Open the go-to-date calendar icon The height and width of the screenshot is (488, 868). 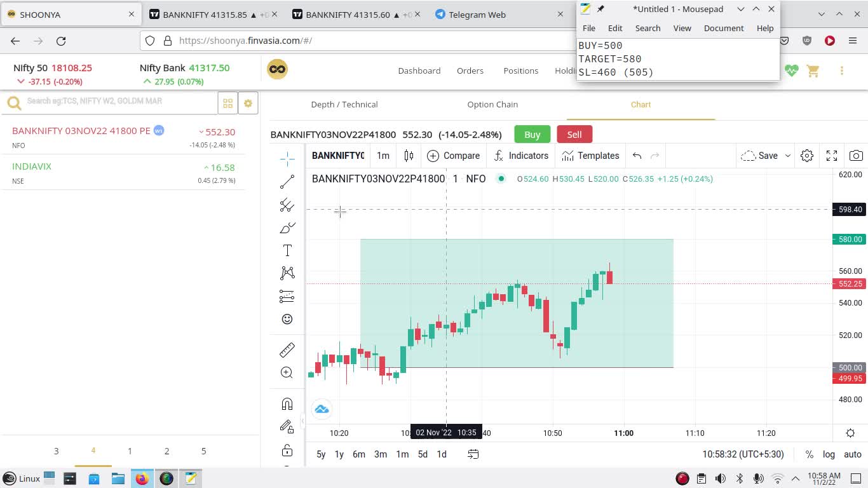[x=473, y=454]
